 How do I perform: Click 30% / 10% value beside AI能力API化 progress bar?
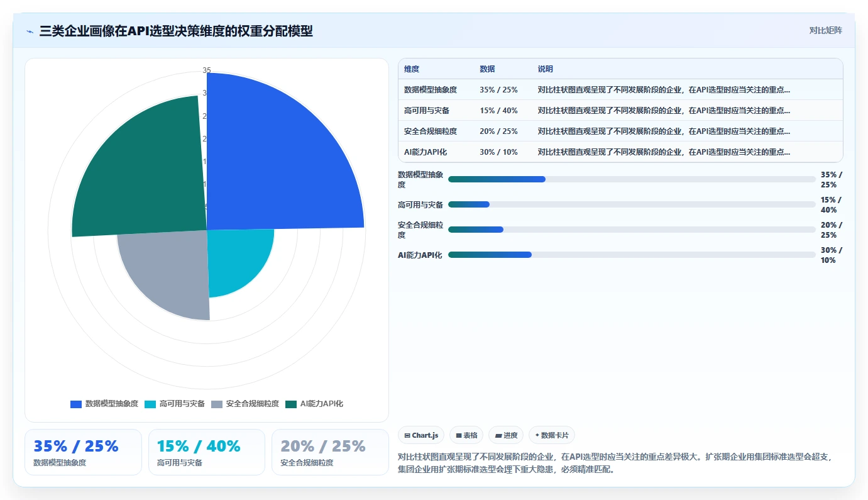832,255
